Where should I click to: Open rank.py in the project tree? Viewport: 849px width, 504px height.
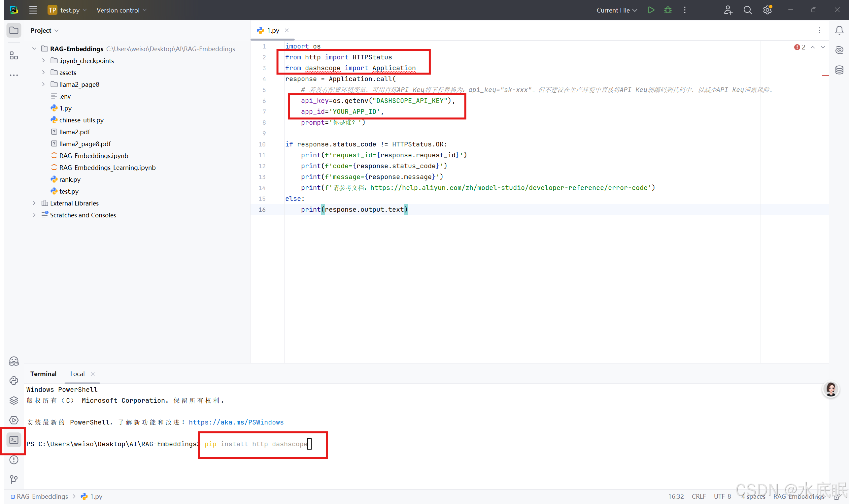(70, 179)
